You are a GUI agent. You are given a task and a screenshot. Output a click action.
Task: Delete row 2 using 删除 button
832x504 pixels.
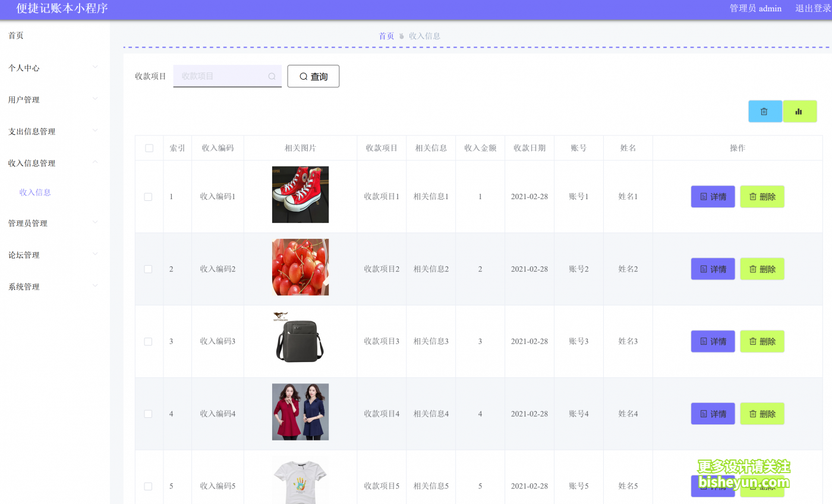coord(762,269)
